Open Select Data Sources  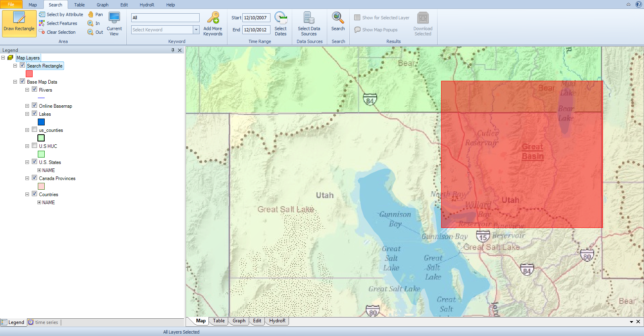tap(309, 24)
